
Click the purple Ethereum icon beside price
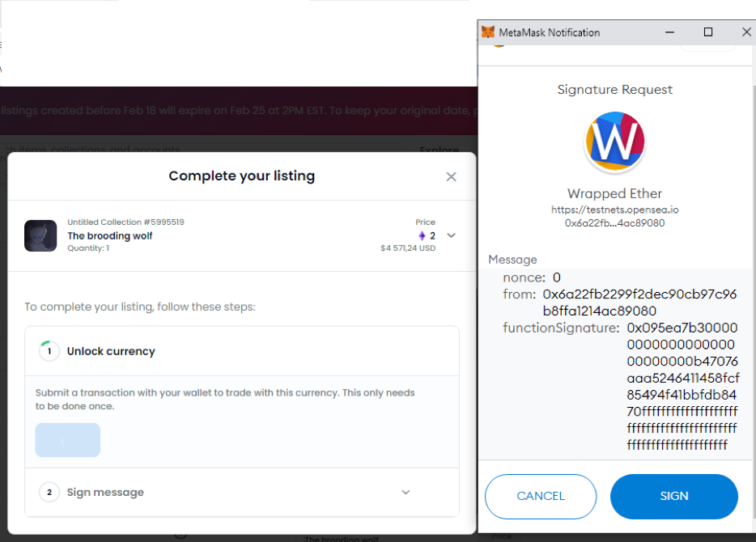coord(421,235)
